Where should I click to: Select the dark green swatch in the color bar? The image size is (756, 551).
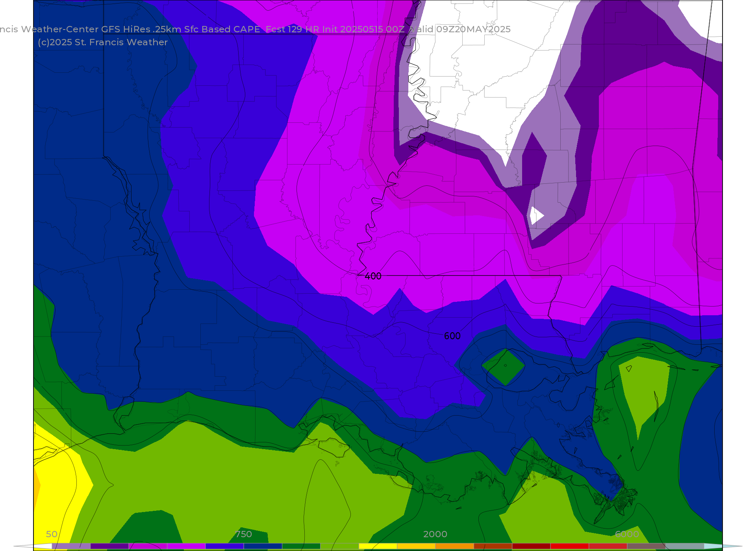click(x=301, y=546)
